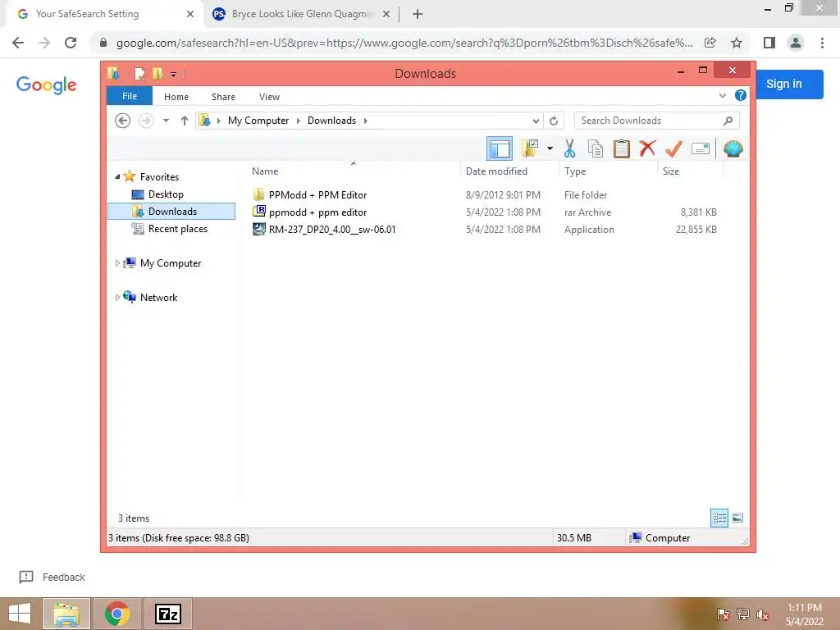Image resolution: width=840 pixels, height=630 pixels.
Task: Expand the ribbon with the chevron
Action: [x=722, y=95]
